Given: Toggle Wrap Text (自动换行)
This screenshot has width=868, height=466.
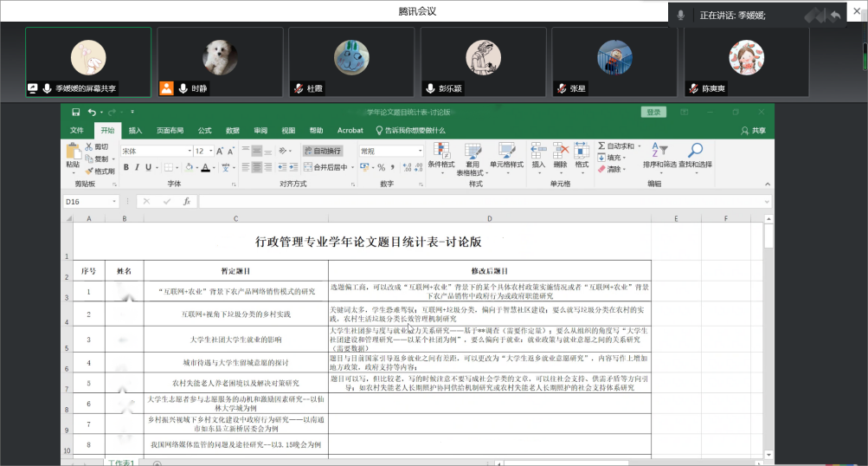Looking at the screenshot, I should click(x=322, y=151).
